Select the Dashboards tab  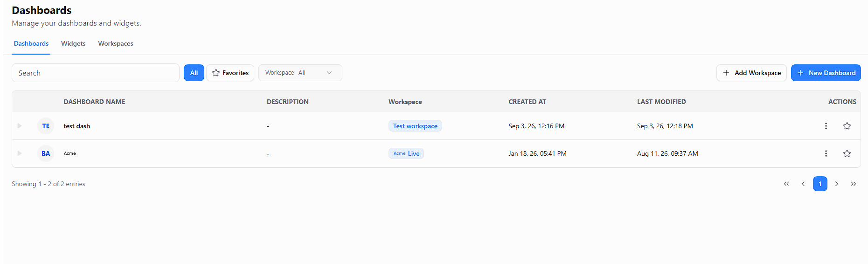click(x=31, y=43)
